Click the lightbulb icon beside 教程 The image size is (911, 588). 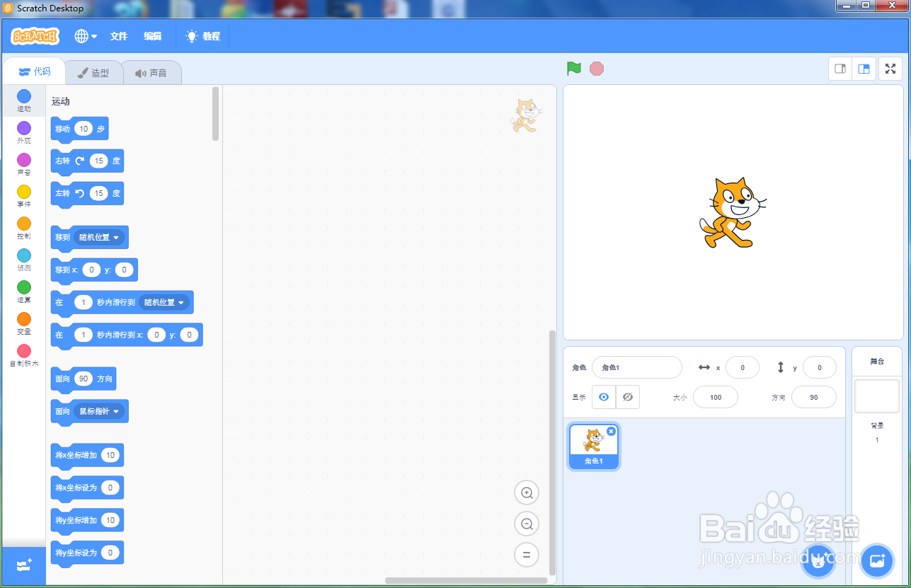click(191, 36)
